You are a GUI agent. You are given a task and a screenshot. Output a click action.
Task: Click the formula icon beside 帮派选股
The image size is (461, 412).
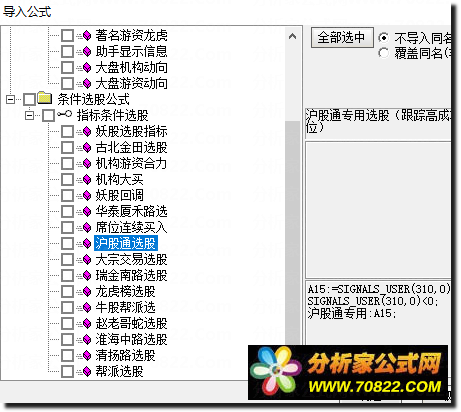click(x=87, y=371)
